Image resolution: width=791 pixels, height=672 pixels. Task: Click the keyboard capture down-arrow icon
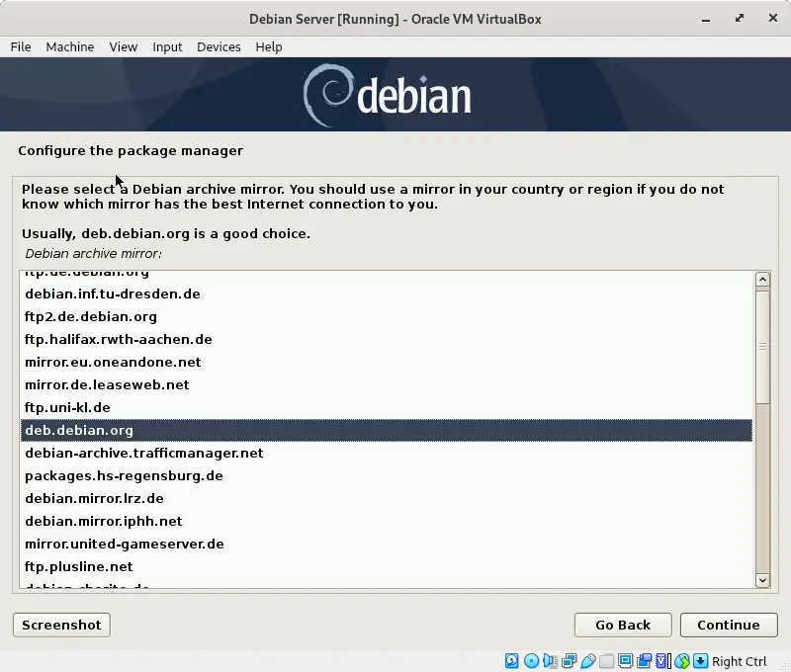click(x=701, y=660)
